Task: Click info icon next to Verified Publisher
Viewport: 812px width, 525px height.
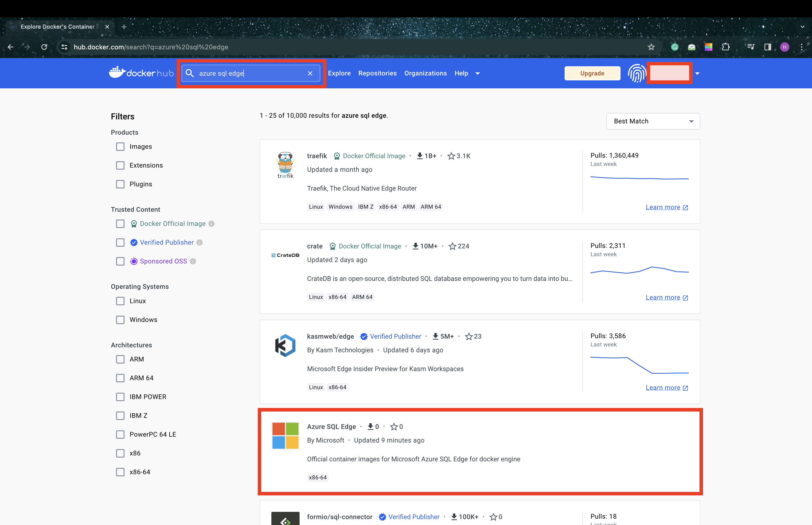Action: click(200, 242)
